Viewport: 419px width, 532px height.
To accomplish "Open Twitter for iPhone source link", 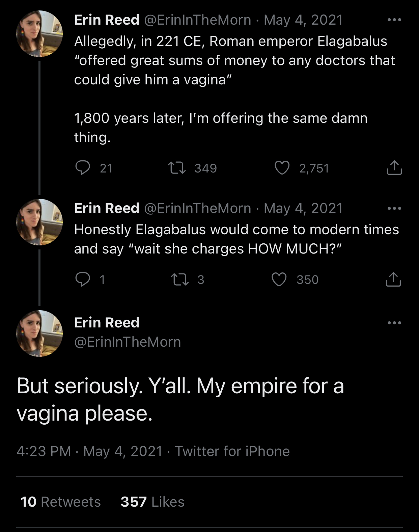I will [232, 451].
